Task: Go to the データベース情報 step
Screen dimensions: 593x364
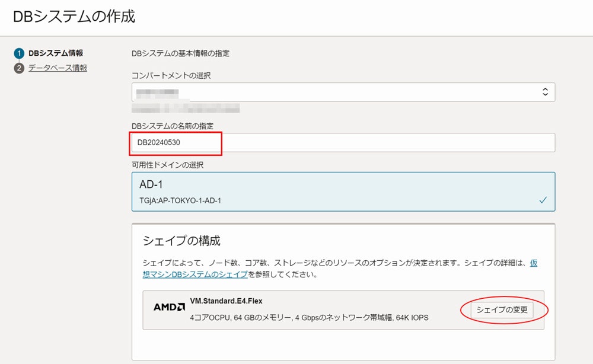Action: click(x=58, y=68)
